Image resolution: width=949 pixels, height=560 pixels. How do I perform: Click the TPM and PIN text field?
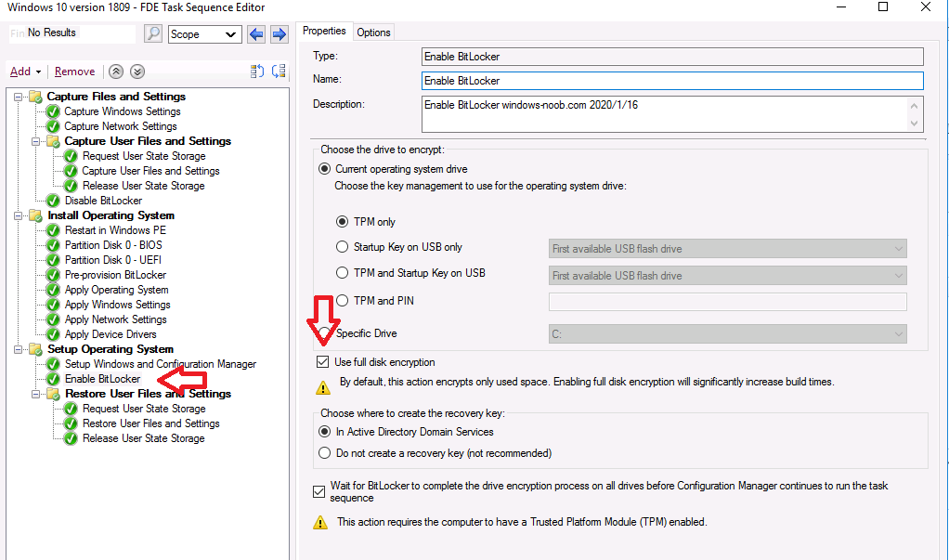click(727, 302)
